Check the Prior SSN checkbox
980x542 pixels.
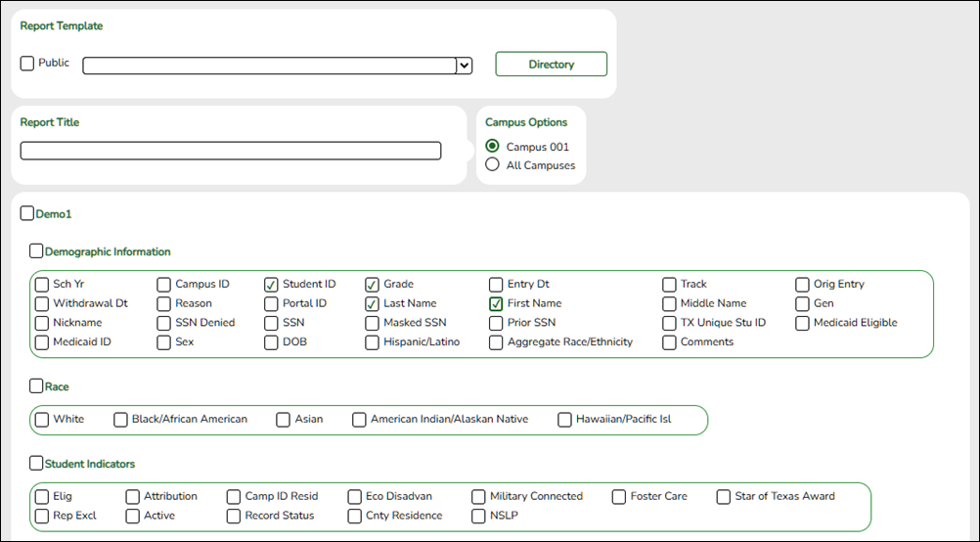pyautogui.click(x=496, y=323)
